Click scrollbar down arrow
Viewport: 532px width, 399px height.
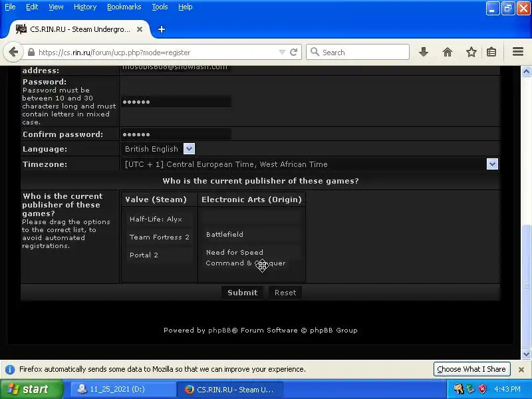pyautogui.click(x=526, y=354)
